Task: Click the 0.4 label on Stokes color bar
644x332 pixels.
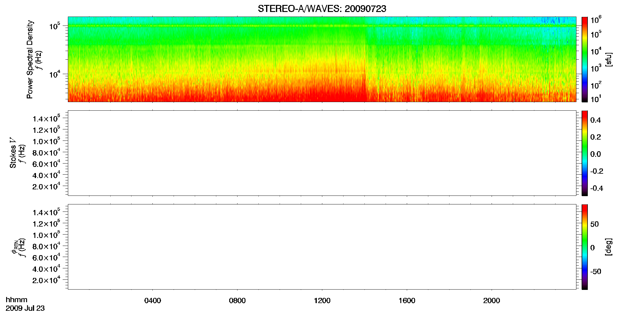Action: pos(595,120)
